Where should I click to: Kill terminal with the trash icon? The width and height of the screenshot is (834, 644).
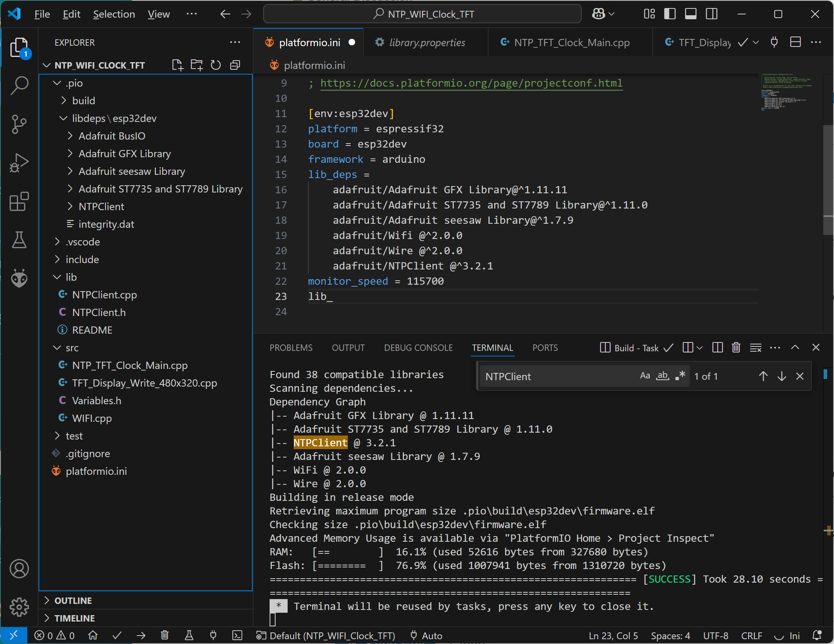736,348
